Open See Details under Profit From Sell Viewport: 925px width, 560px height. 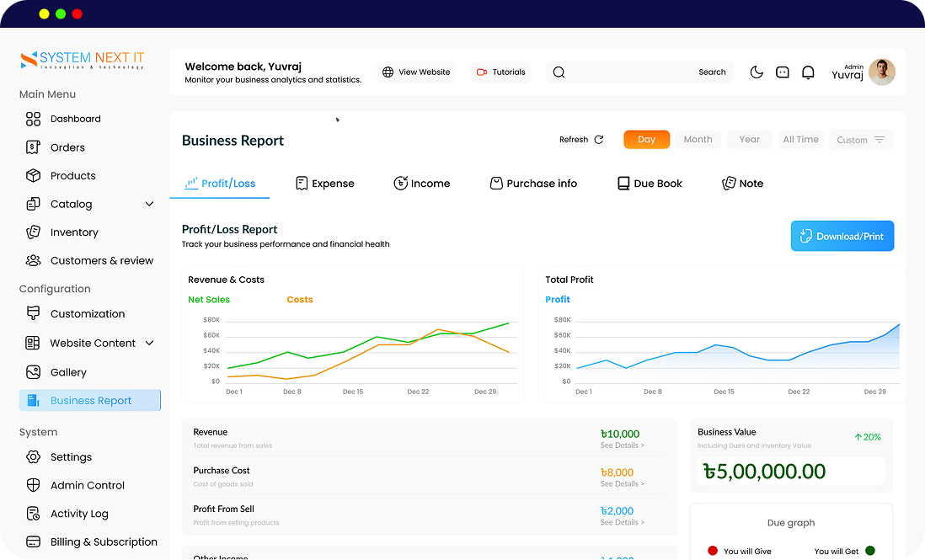point(623,522)
